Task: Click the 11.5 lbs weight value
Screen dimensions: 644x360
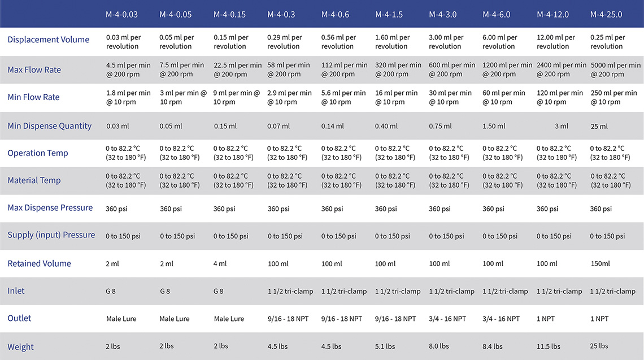Action: coord(549,346)
